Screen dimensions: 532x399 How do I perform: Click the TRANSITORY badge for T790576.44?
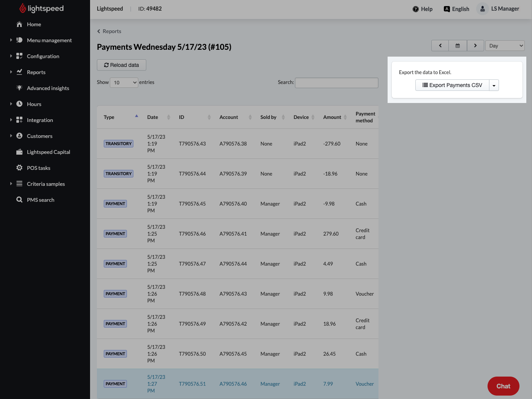pyautogui.click(x=119, y=174)
